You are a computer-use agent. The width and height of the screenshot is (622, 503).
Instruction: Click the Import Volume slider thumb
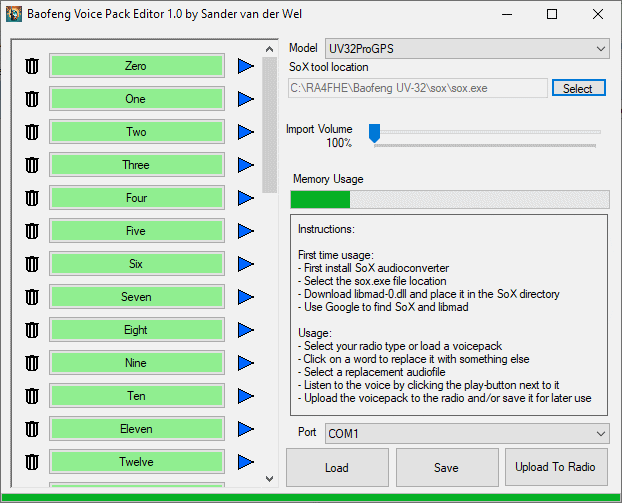click(x=374, y=133)
